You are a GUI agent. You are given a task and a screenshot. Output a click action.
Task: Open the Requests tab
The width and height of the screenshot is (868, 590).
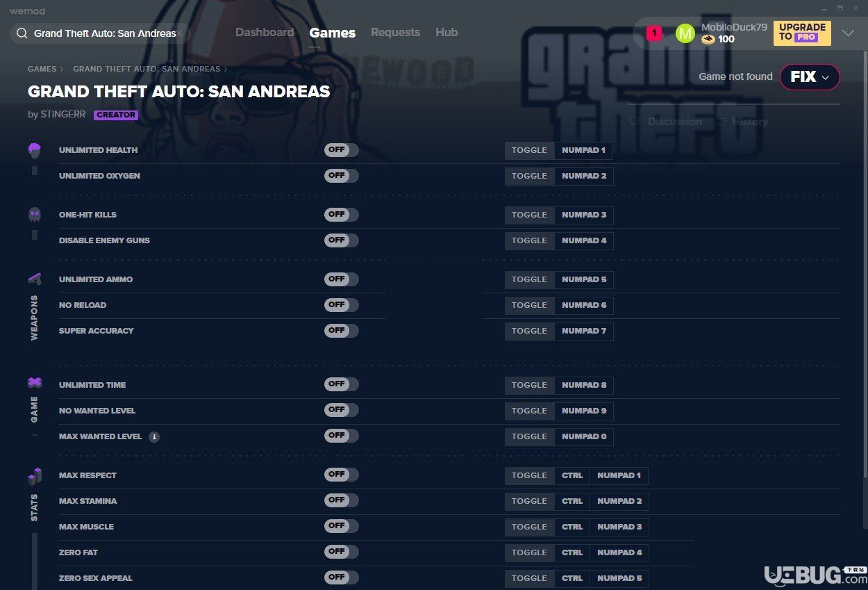[395, 33]
